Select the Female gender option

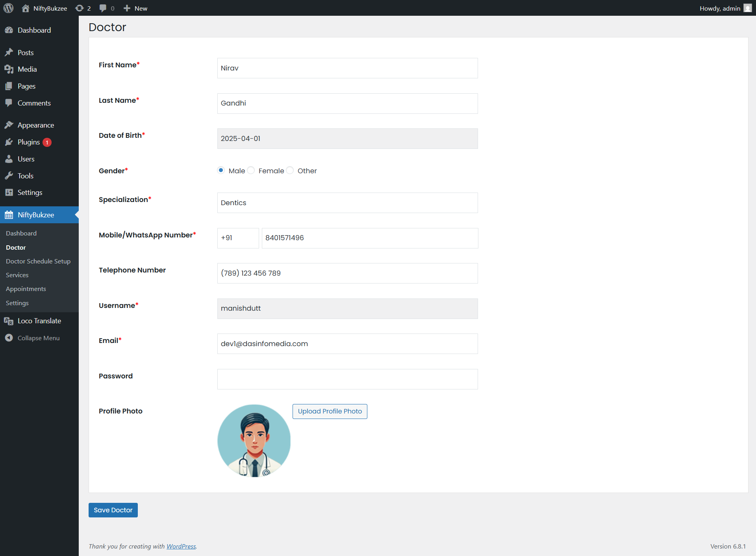pos(251,171)
